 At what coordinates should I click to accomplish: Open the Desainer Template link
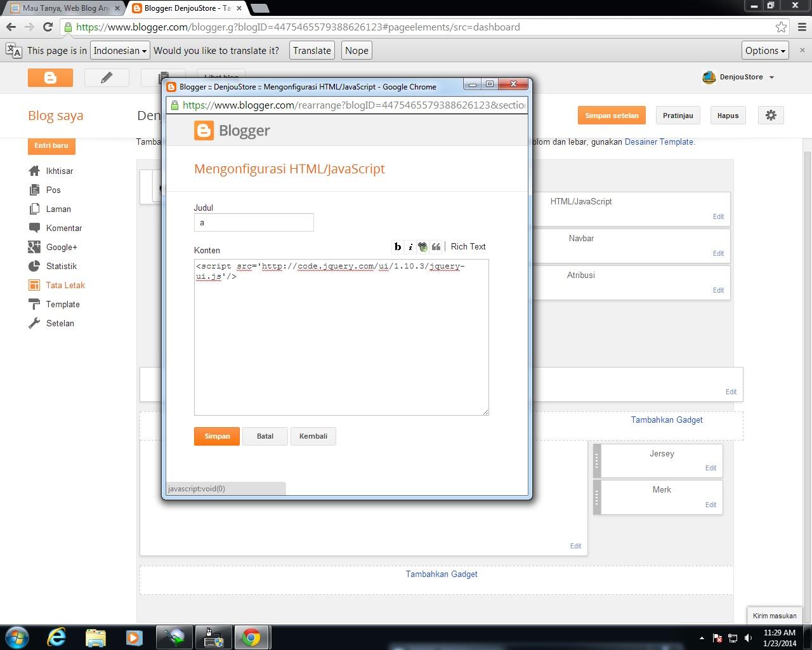point(660,142)
